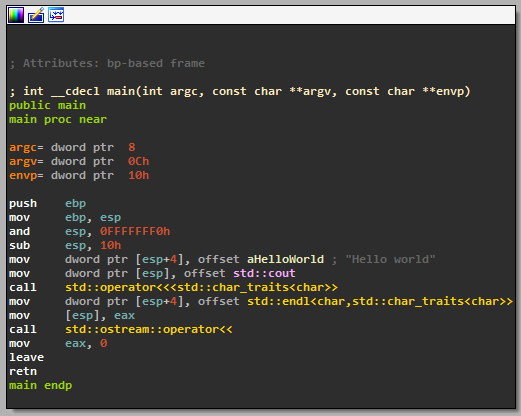Screen dimensions: 521x416
Task: Select the argv variable definition
Action: (x=79, y=162)
